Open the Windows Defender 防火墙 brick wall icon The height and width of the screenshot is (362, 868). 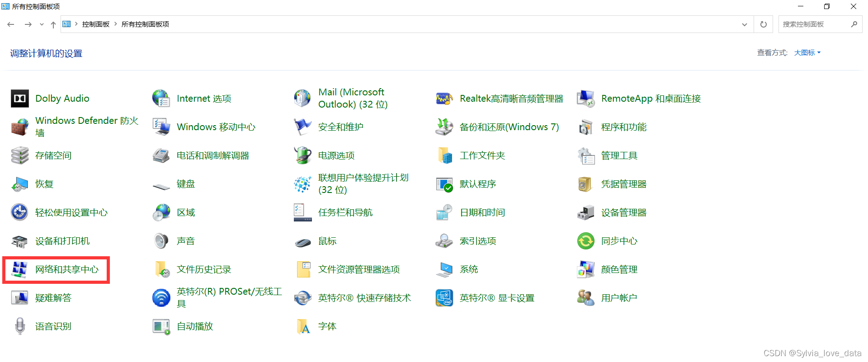(20, 127)
